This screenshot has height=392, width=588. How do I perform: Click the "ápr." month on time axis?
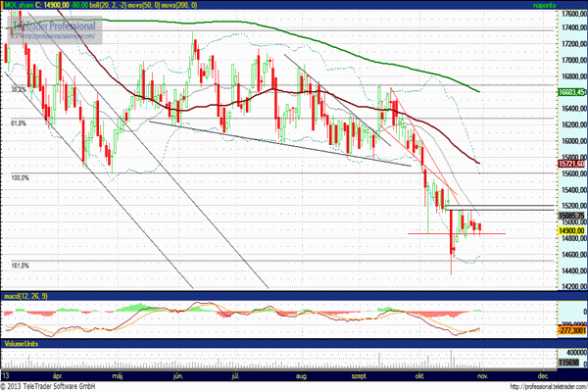click(x=58, y=375)
